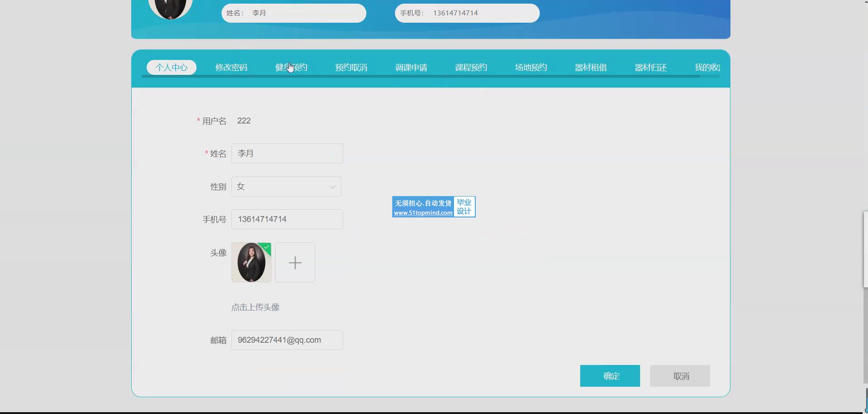Click the 手机号 phone input field
Screen dimensions: 868x414
tap(287, 219)
